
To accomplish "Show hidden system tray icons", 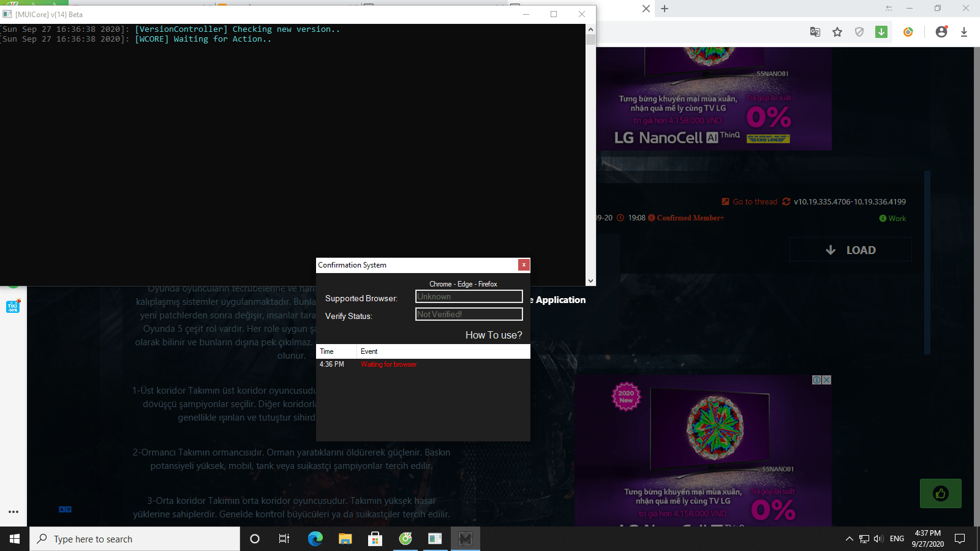I will [x=849, y=539].
